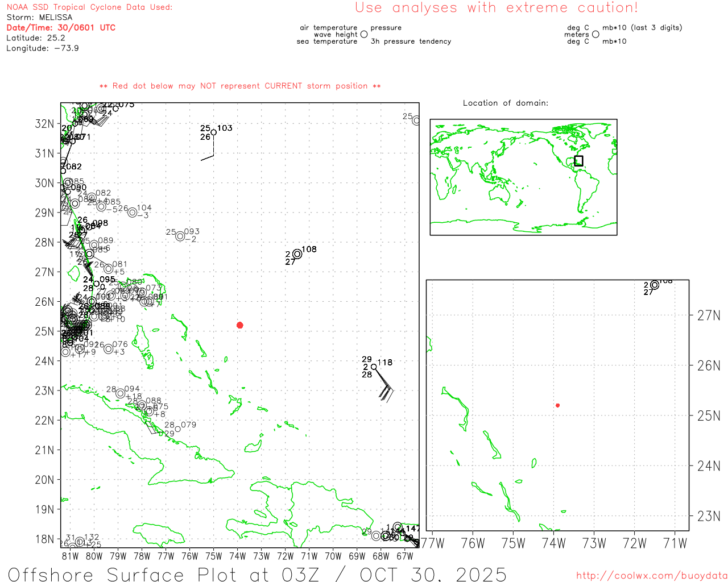Click the right legend circle beside 'meters'
This screenshot has width=728, height=582.
tap(595, 34)
